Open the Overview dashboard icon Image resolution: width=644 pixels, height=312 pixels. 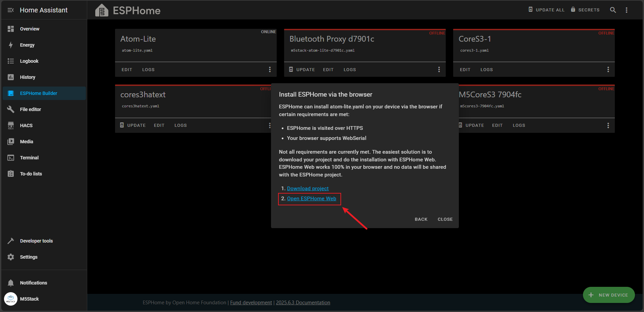pos(11,29)
